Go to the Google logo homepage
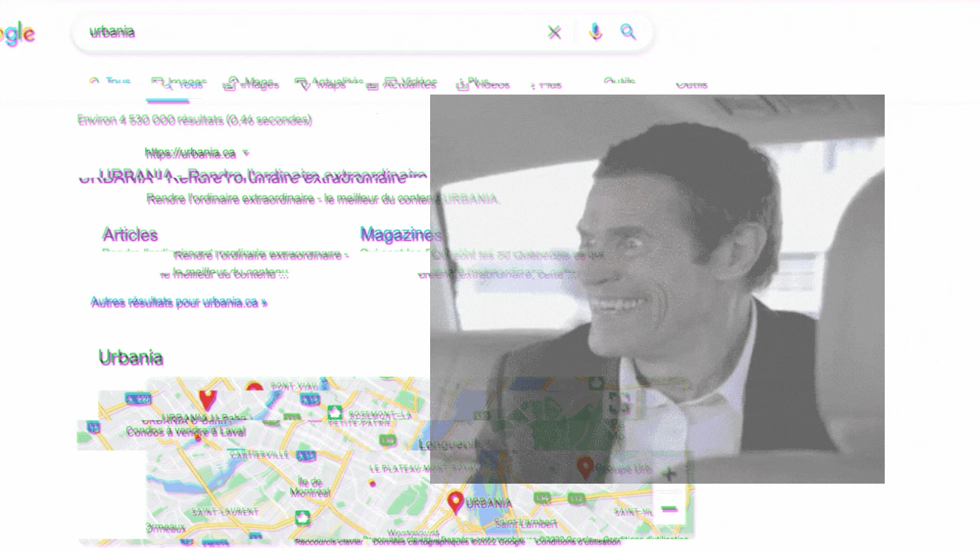Screen dimensions: 980x551 coord(17,33)
